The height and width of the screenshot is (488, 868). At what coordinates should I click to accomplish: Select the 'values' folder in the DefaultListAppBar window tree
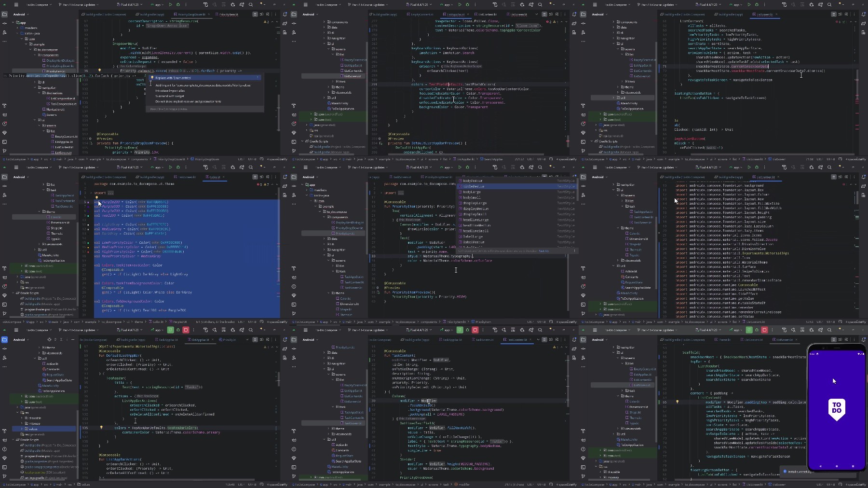(x=44, y=429)
